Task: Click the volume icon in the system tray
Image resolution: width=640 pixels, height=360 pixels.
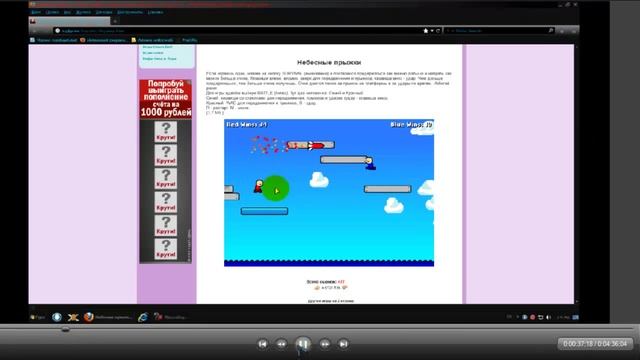Action: pyautogui.click(x=549, y=317)
